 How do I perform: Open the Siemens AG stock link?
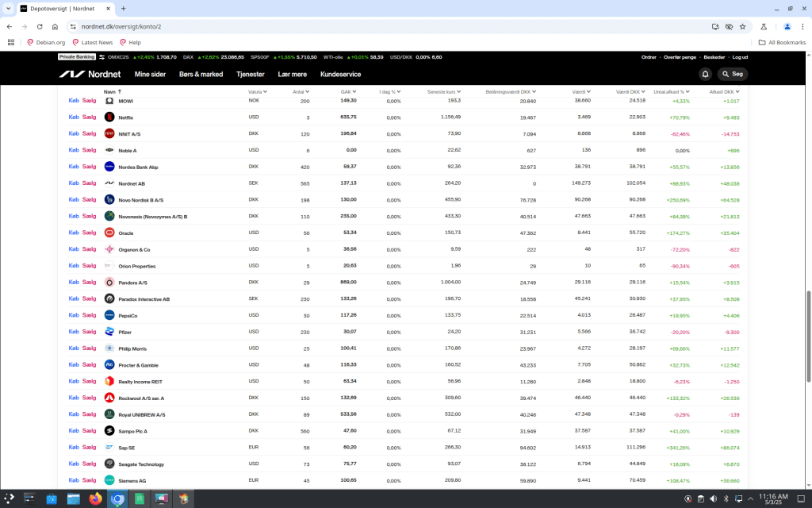tap(132, 480)
